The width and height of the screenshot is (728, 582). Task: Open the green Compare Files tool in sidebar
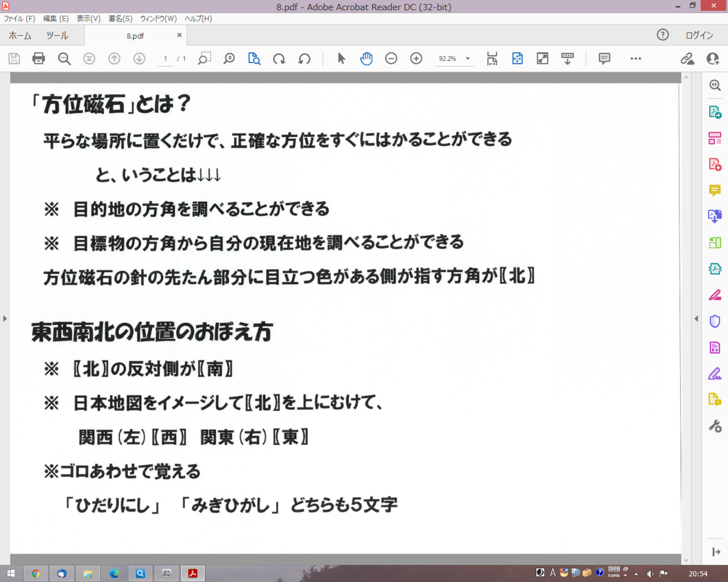[x=715, y=242]
